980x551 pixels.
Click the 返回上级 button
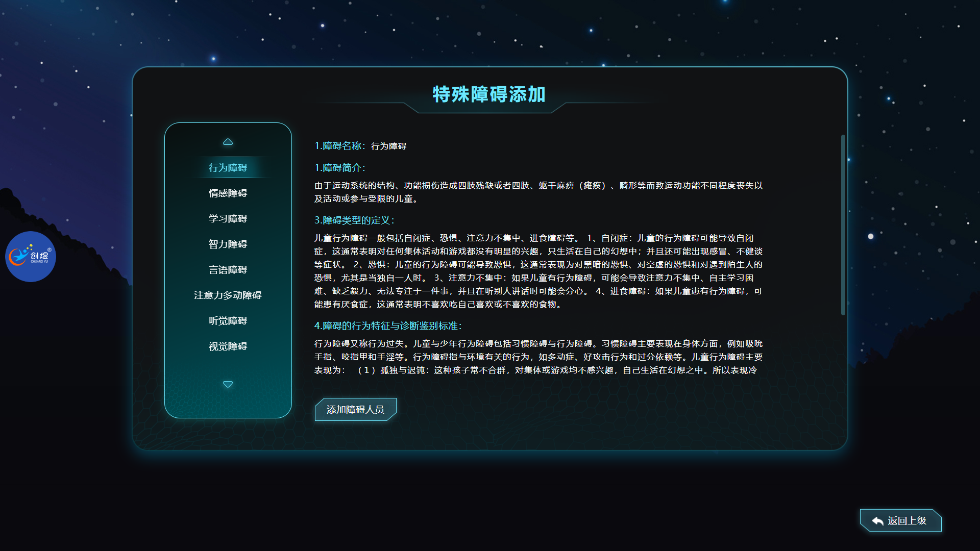tap(901, 520)
